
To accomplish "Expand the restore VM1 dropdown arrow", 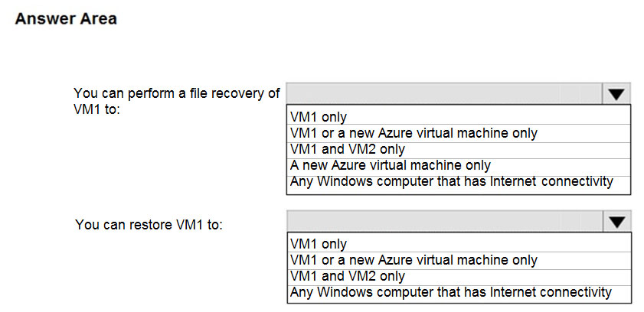I will click(617, 222).
